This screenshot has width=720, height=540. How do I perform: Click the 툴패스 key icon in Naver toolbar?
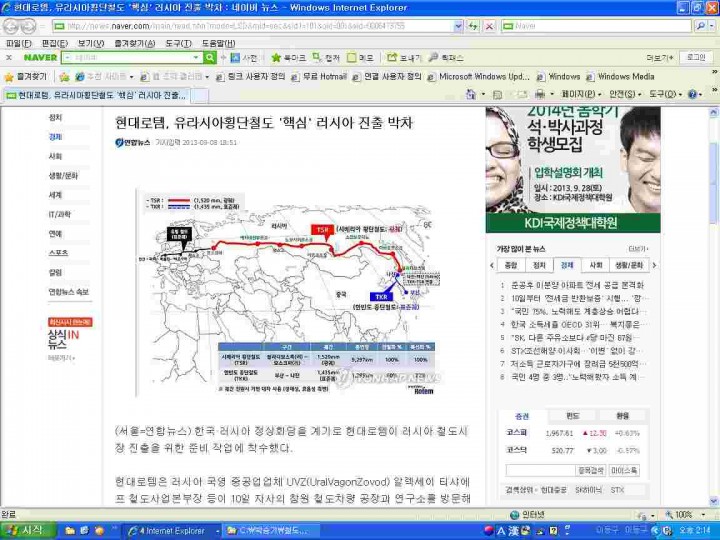pos(446,58)
